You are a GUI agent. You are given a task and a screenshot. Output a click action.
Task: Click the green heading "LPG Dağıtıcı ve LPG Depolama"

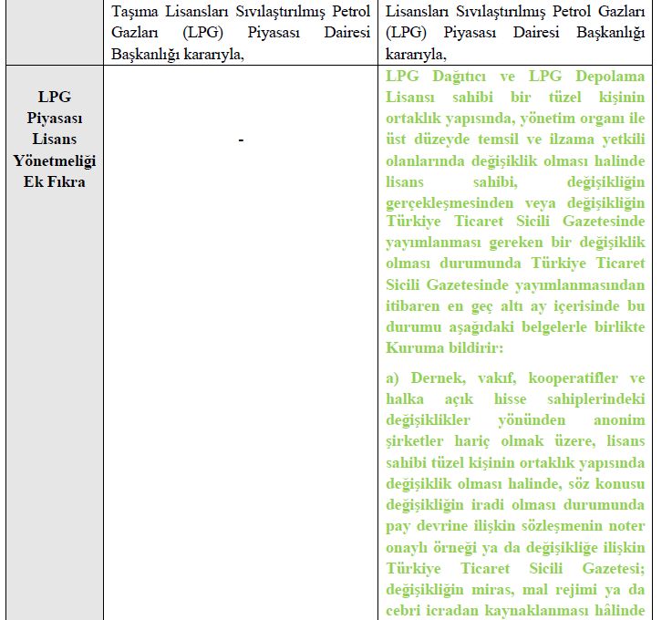point(515,76)
